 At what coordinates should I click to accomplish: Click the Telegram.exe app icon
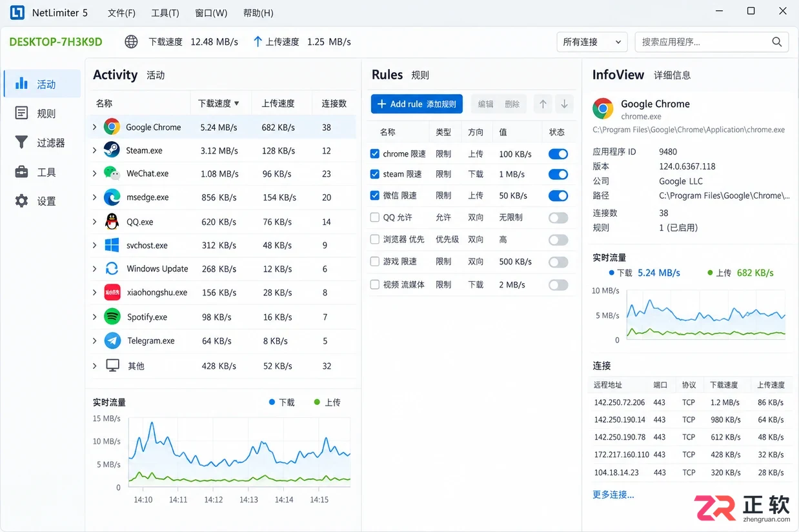(x=112, y=340)
